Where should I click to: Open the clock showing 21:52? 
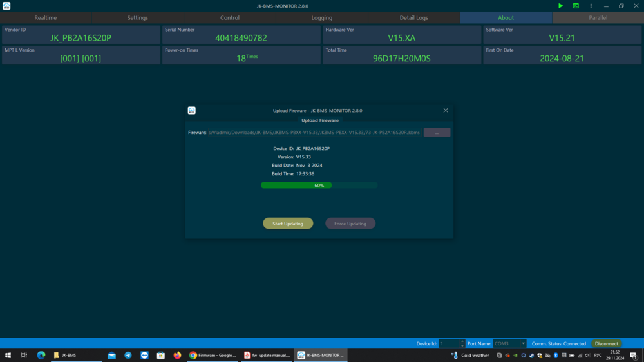(615, 356)
